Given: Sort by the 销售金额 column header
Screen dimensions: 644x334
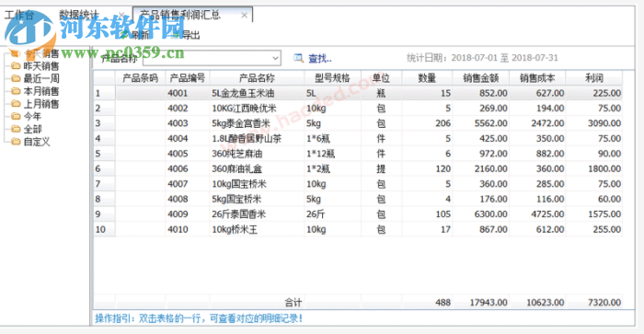Looking at the screenshot, I should (x=481, y=77).
